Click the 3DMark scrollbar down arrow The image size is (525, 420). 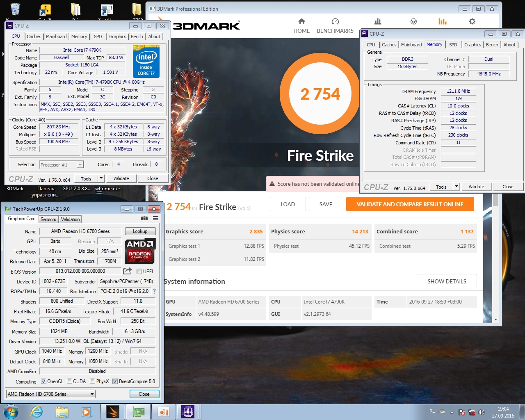(x=495, y=320)
